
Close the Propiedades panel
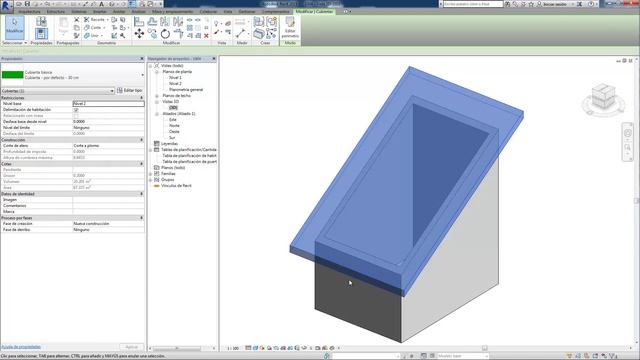coord(142,59)
